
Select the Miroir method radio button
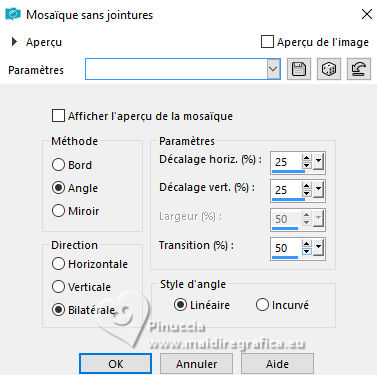coord(58,211)
